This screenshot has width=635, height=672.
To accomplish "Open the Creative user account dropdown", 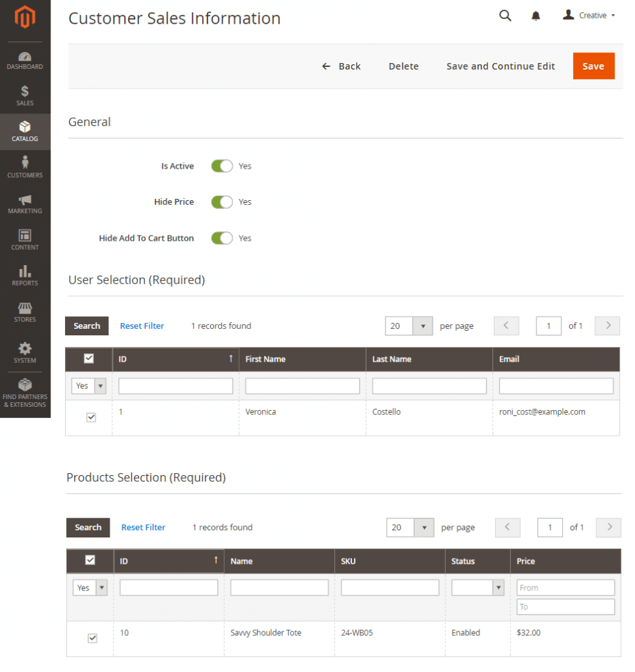I will point(589,16).
